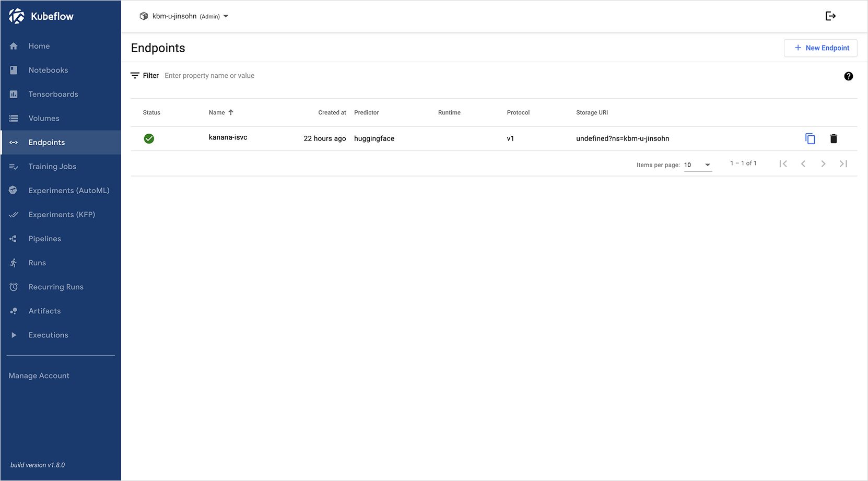Sort by the Status column header
The height and width of the screenshot is (481, 868).
[x=151, y=112]
